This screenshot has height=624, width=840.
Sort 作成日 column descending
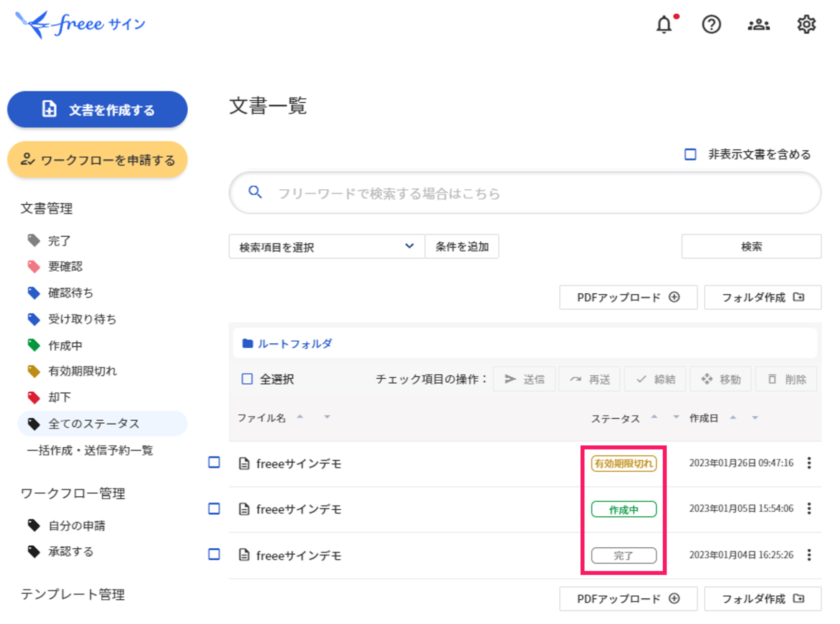755,418
